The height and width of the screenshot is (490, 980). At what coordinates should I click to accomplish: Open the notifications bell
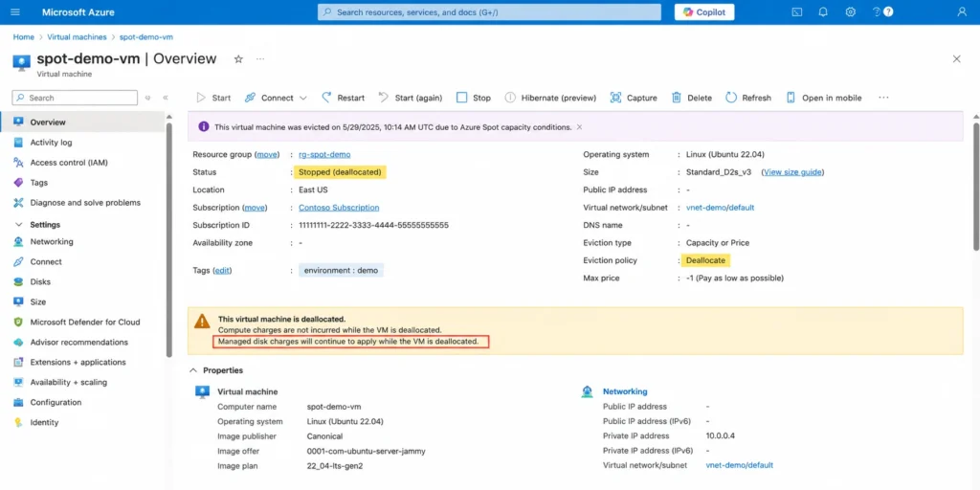823,11
